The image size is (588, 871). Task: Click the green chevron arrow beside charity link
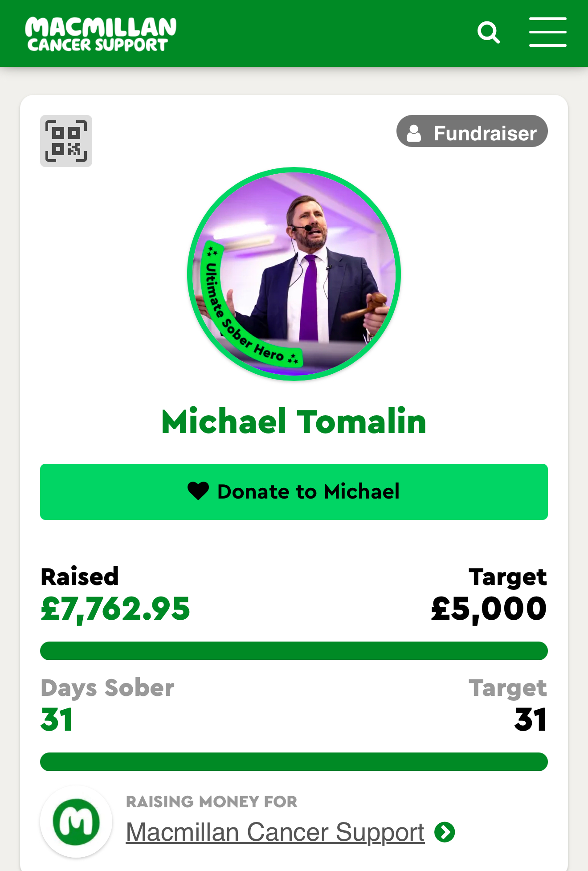point(445,832)
